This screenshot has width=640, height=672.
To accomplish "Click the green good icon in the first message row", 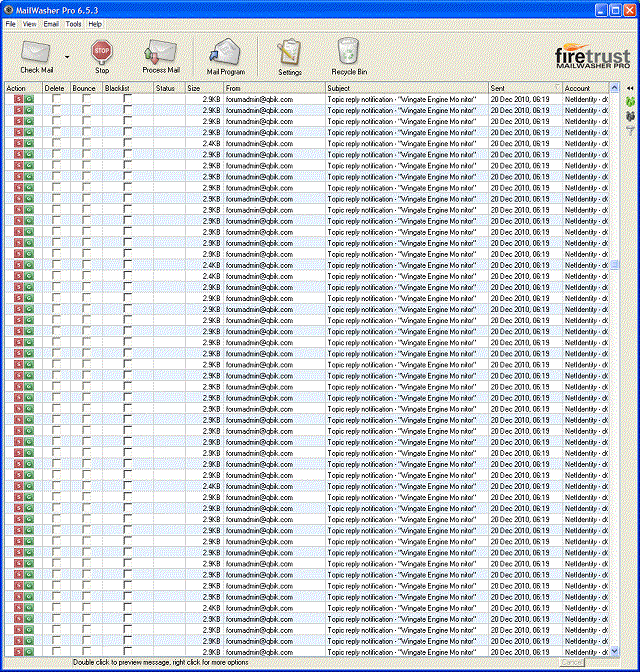I will [x=29, y=99].
